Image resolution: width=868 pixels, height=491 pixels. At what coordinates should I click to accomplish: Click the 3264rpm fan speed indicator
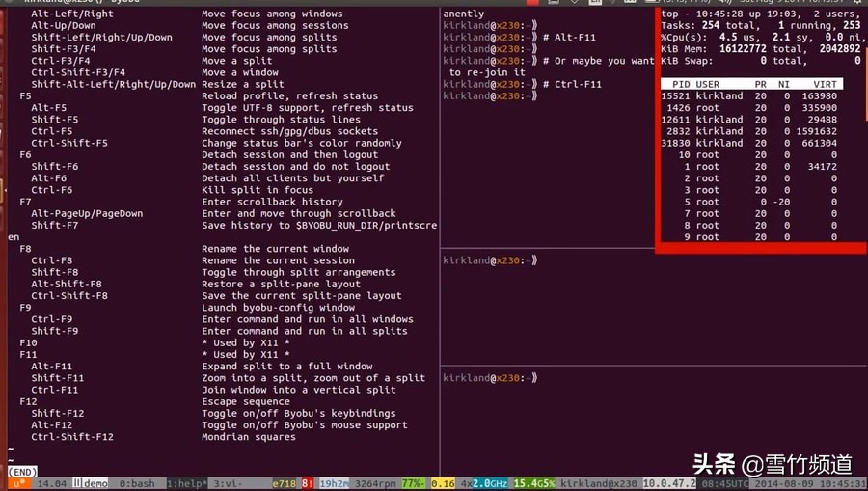click(375, 484)
